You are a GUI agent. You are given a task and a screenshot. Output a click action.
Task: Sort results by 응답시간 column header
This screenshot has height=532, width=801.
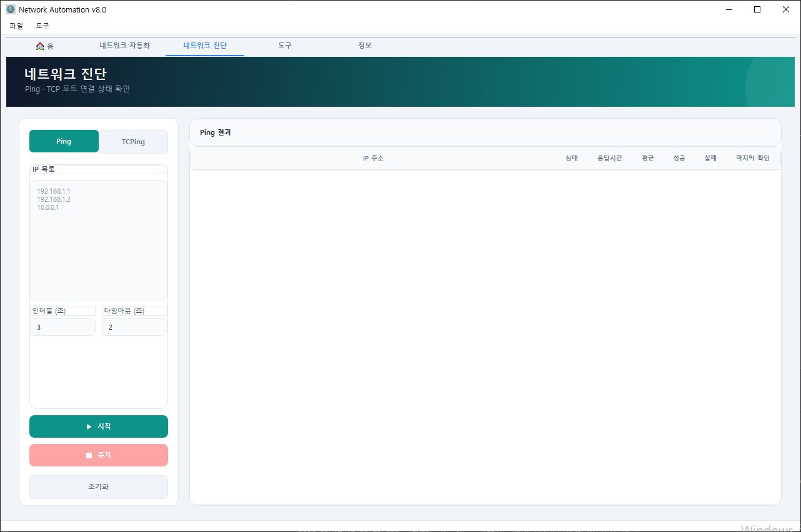609,159
